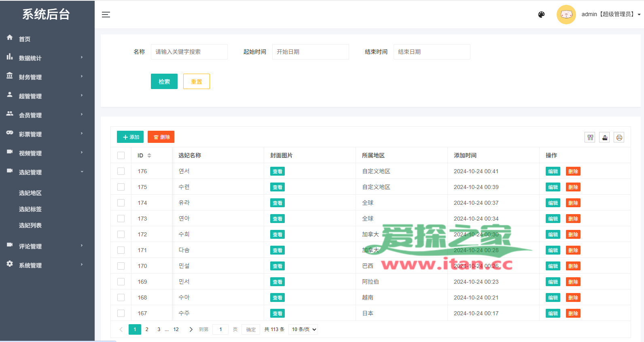This screenshot has height=342, width=644.
Task: Select the checkbox for row ID 170
Action: click(121, 266)
